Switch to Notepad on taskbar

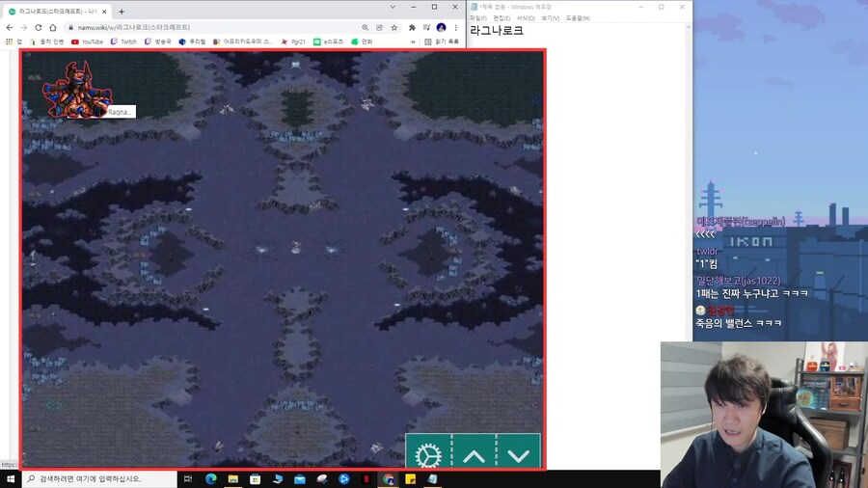pos(432,478)
